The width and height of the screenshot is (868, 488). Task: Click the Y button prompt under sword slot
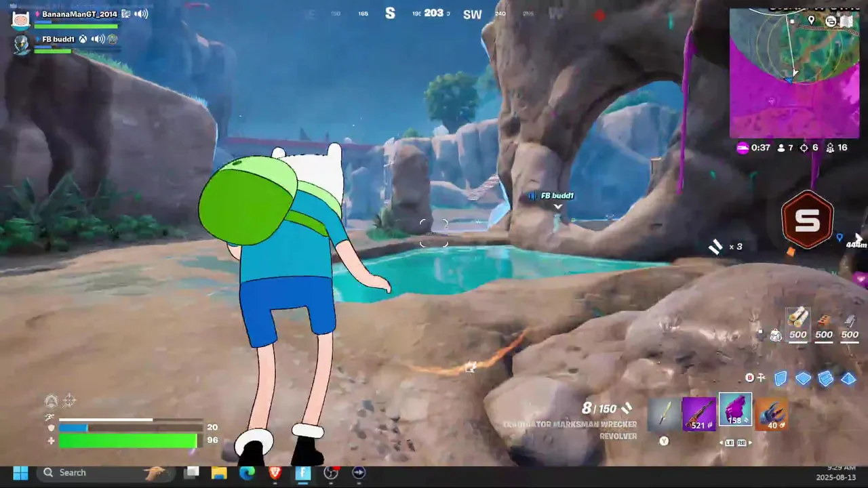coord(664,441)
